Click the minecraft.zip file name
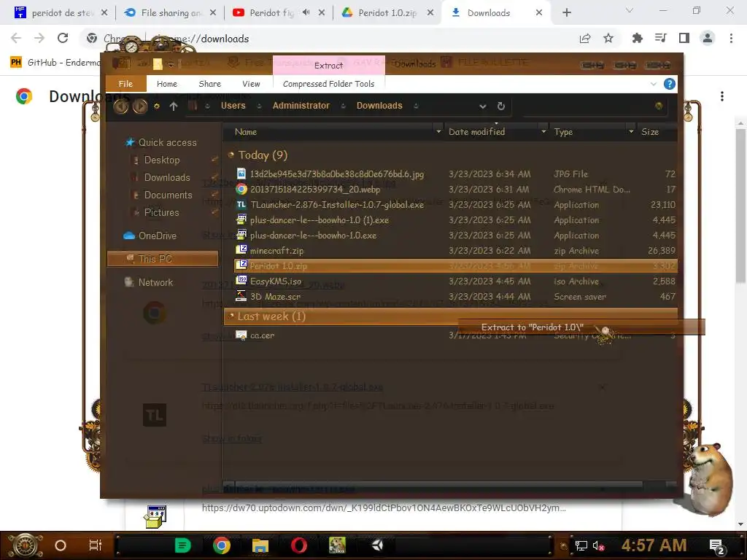The height and width of the screenshot is (560, 747). [x=276, y=251]
